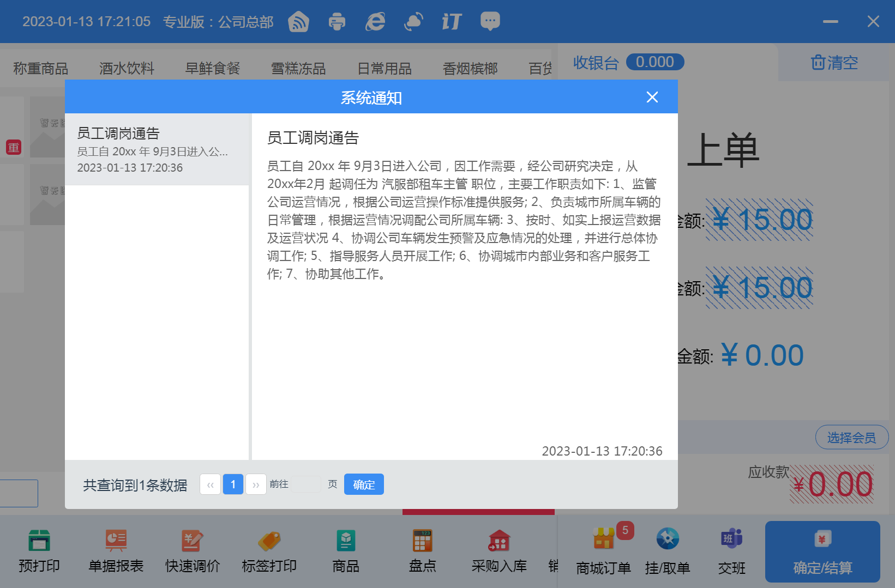The height and width of the screenshot is (588, 895).
Task: Switch to 酒水饮料 category tab
Action: 127,69
